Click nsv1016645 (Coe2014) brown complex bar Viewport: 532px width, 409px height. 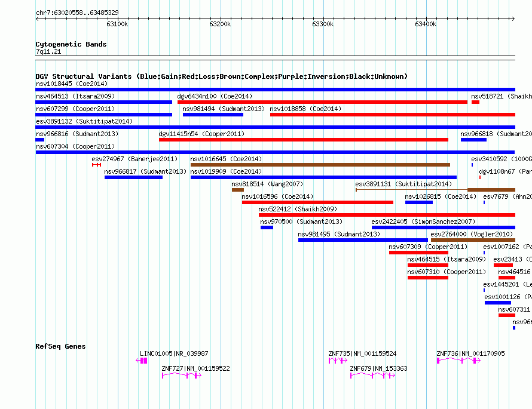pos(320,165)
